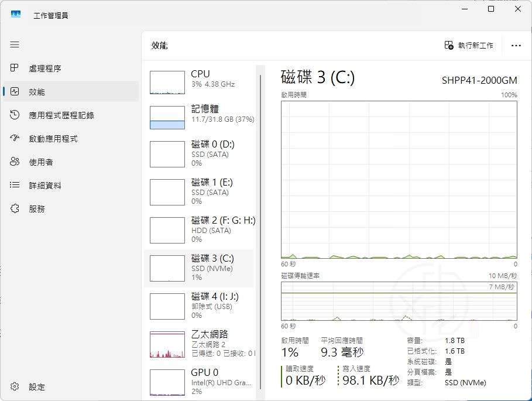Minimize the Task Manager window

(x=465, y=9)
